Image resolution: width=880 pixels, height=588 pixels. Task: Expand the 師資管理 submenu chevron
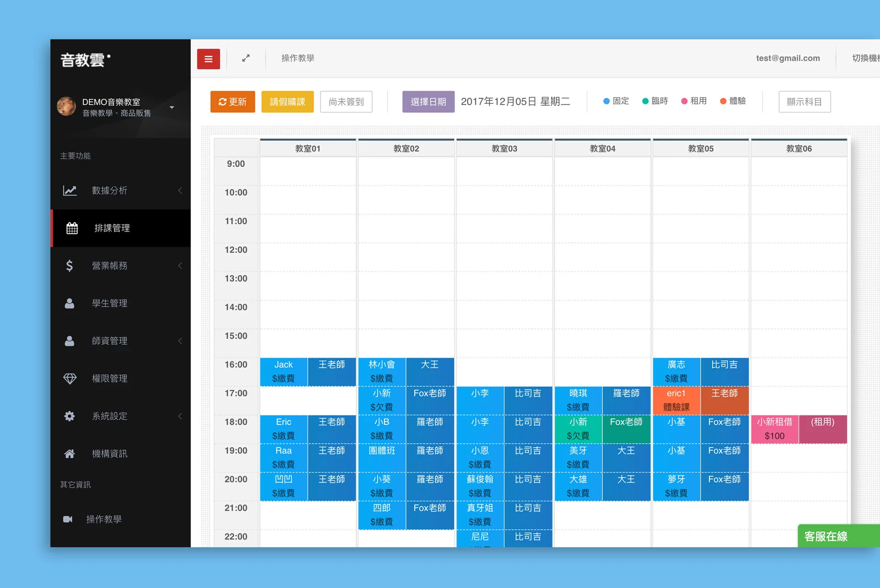pyautogui.click(x=180, y=341)
